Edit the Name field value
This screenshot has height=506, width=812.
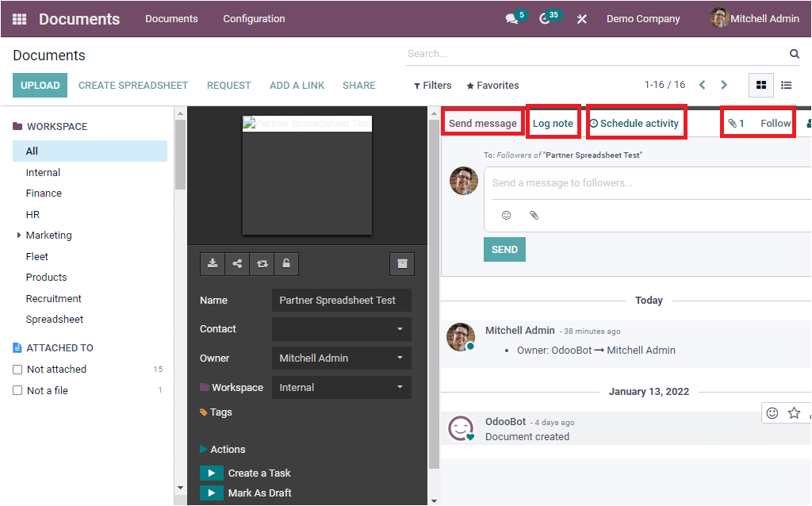[342, 300]
